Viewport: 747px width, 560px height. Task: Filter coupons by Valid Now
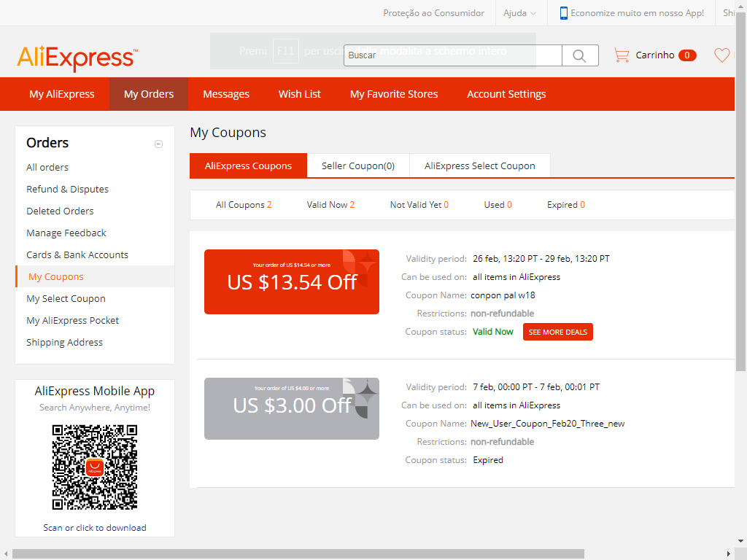tap(330, 205)
